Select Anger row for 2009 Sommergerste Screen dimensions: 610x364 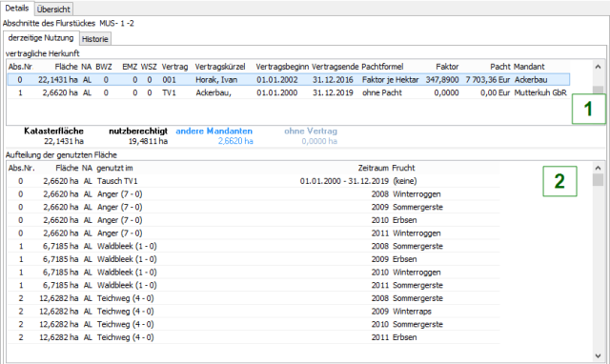point(254,207)
